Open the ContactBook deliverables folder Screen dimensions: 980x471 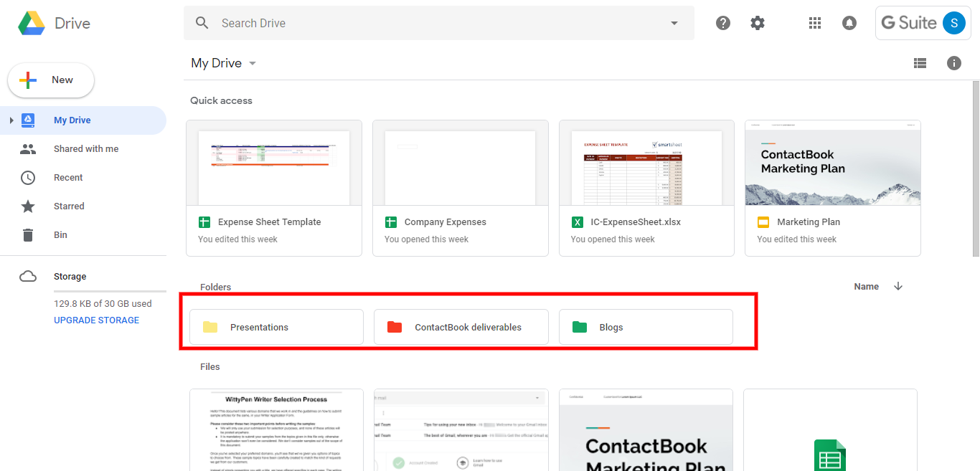point(461,327)
